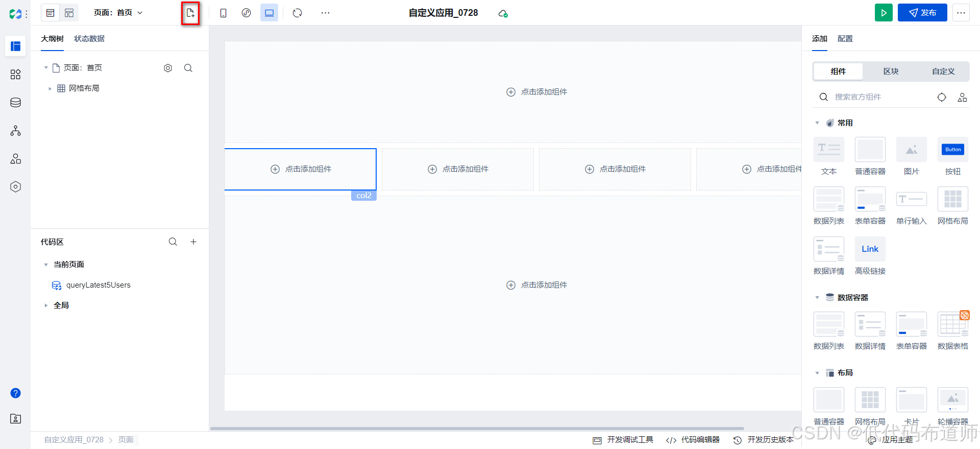Click the horizontal canvas scrollbar
The image size is (980, 449).
click(x=477, y=429)
